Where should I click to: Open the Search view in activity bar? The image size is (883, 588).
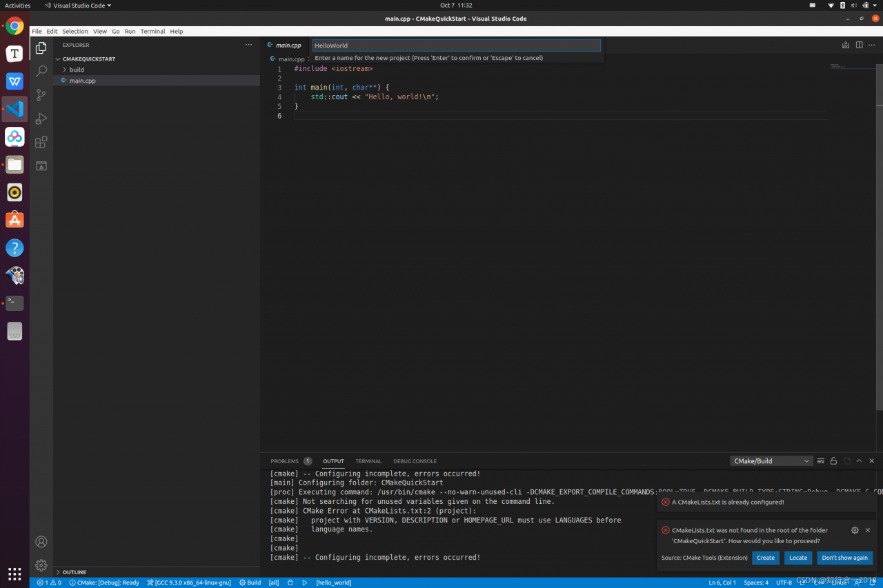[x=41, y=71]
